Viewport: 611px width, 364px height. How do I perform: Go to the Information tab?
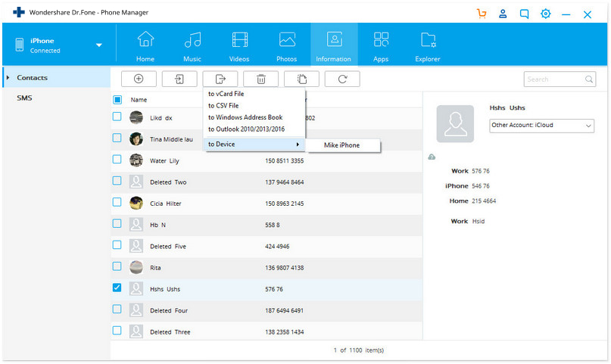pos(334,44)
